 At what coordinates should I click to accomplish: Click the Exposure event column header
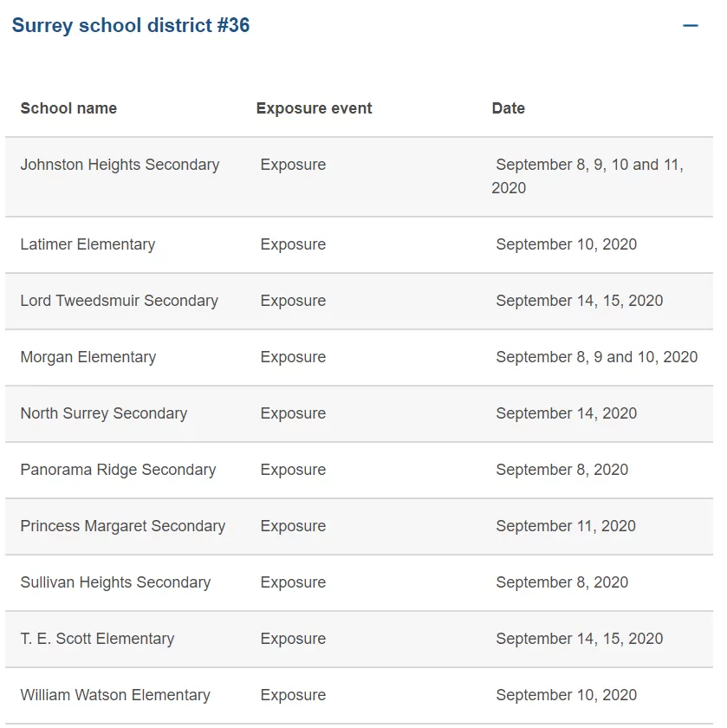pos(314,108)
